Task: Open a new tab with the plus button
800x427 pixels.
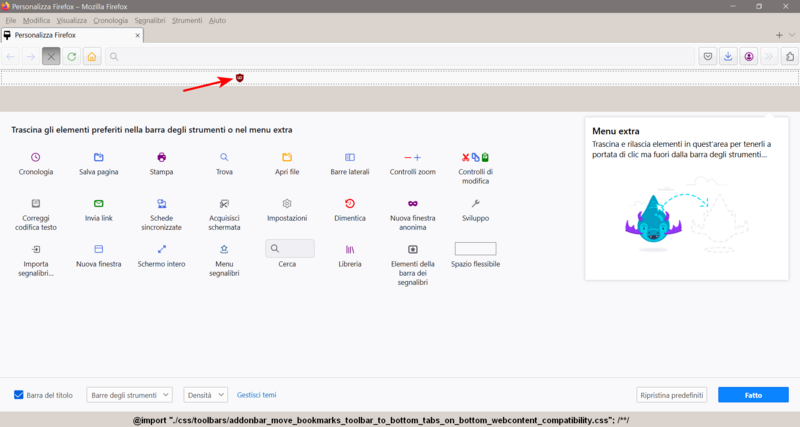Action: 779,35
